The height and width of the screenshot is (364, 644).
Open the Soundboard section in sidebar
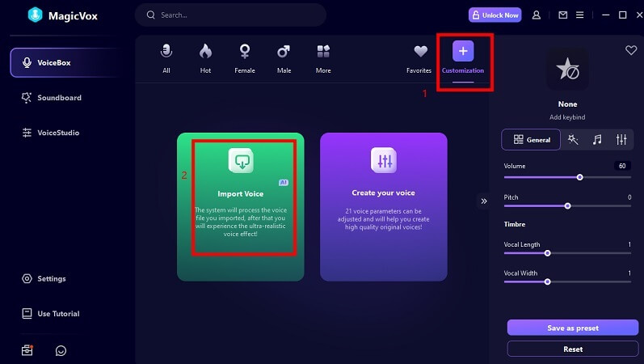point(59,98)
